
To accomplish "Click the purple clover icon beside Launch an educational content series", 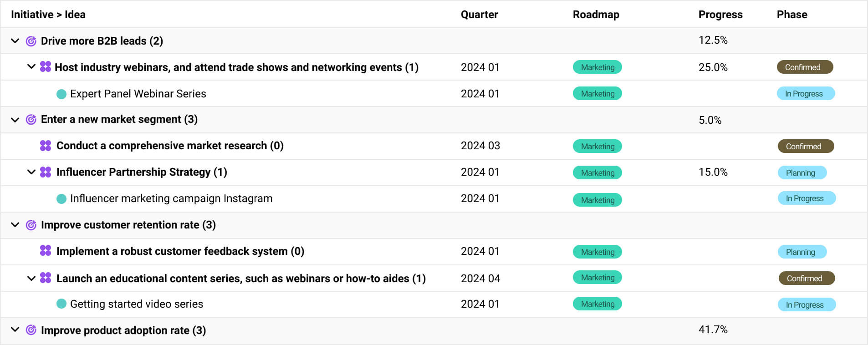I will pos(46,278).
